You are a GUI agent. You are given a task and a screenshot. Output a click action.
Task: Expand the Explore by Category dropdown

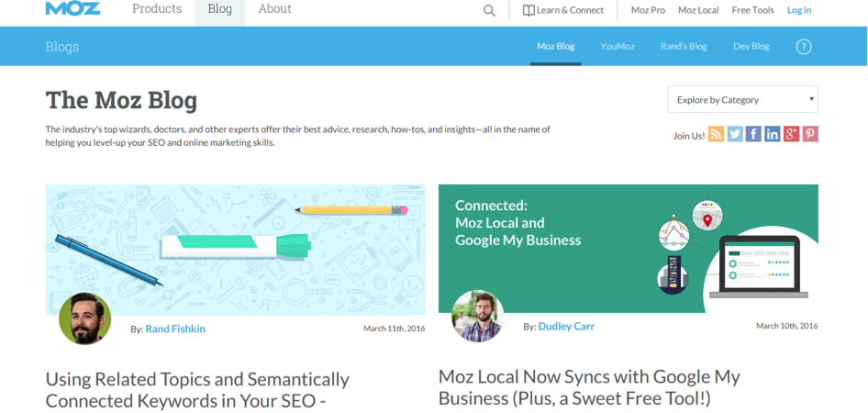click(743, 100)
